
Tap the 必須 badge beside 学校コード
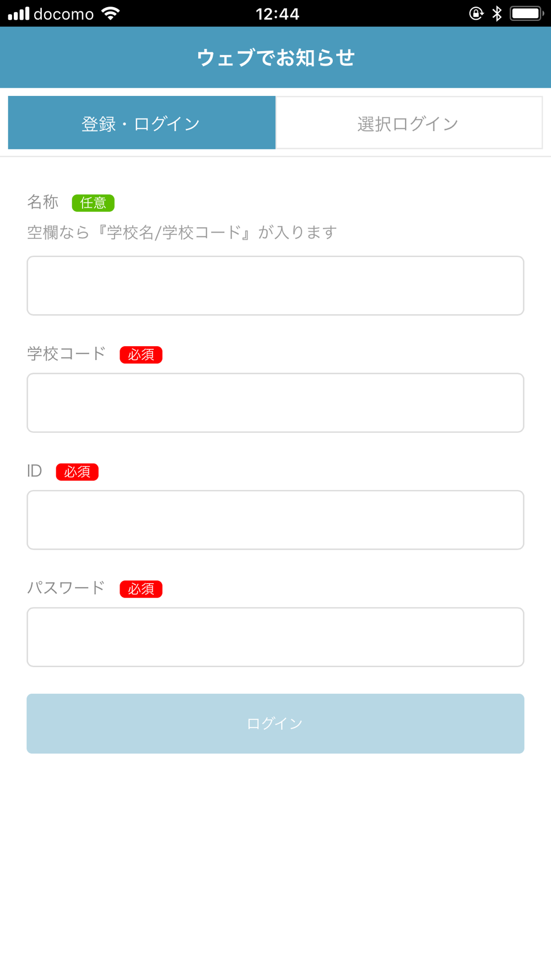(141, 355)
